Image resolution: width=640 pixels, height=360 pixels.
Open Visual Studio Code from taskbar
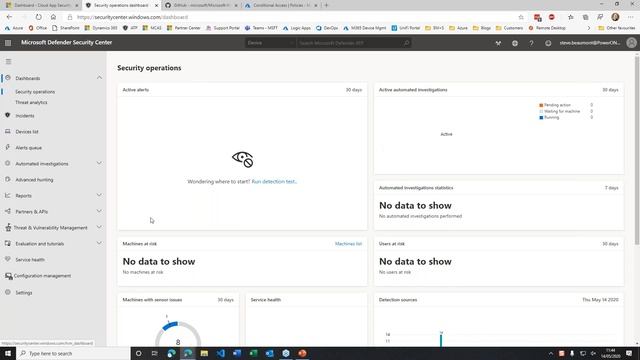pos(220,353)
